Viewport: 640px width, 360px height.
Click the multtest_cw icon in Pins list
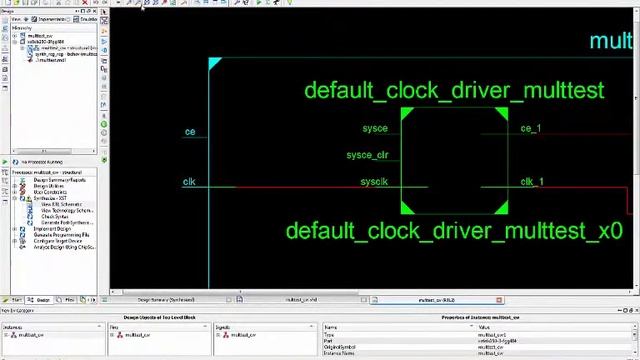tap(120, 335)
